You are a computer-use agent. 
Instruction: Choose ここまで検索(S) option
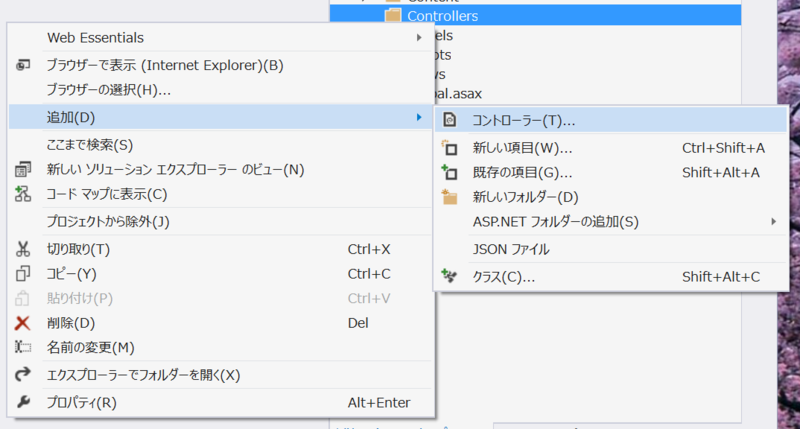click(220, 145)
